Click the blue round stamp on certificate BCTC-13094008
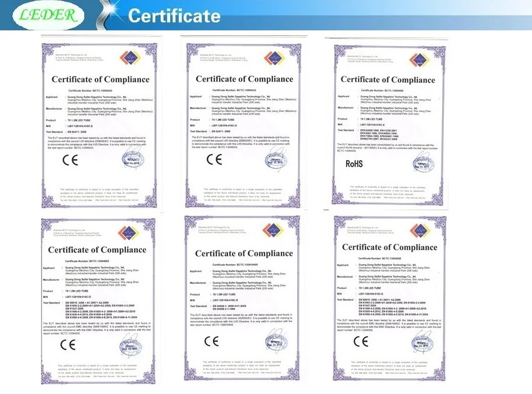 coord(422,342)
